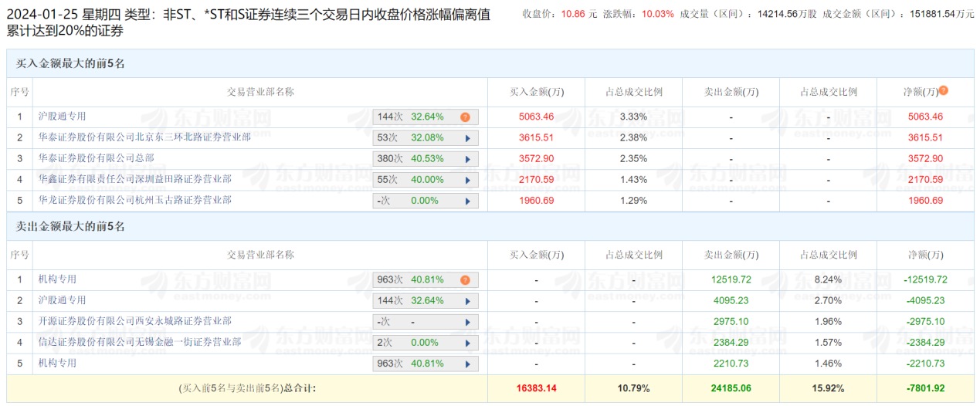Expand the blue arrow in the sell-table 沪股通专用 row

[467, 301]
